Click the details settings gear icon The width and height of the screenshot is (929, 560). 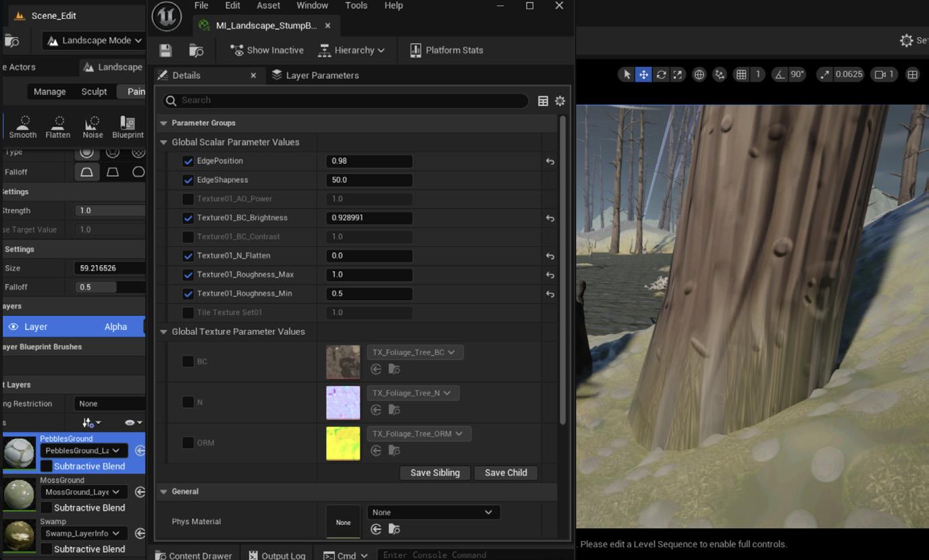(x=560, y=101)
